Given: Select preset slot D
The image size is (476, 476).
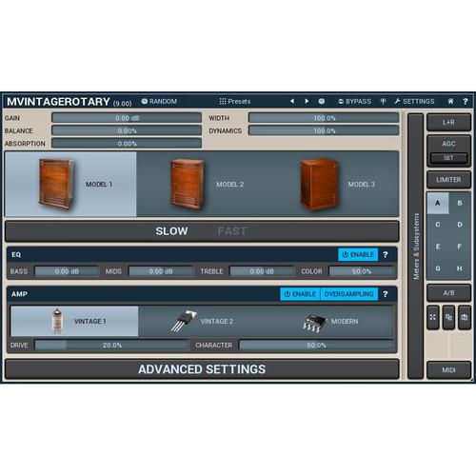Looking at the screenshot, I should 460,225.
